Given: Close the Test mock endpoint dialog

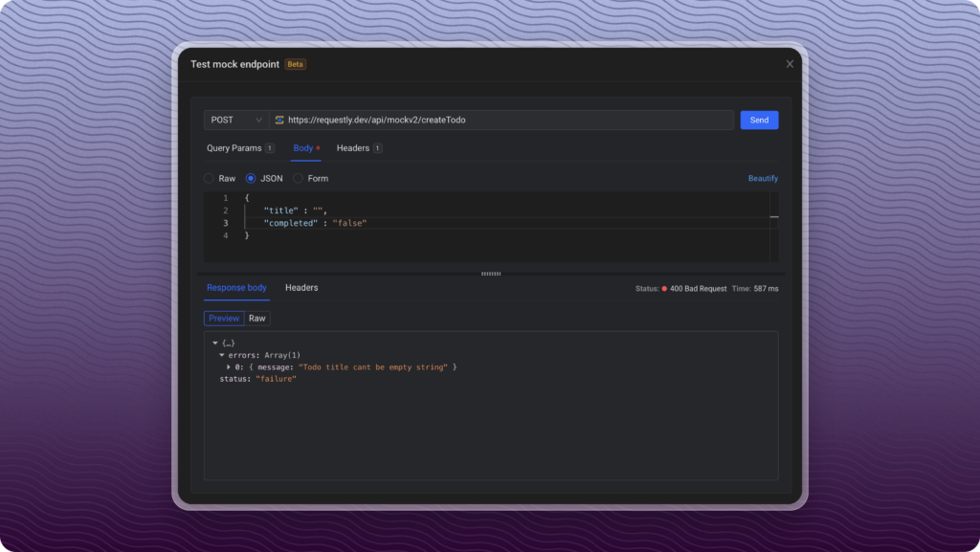Looking at the screenshot, I should point(790,64).
